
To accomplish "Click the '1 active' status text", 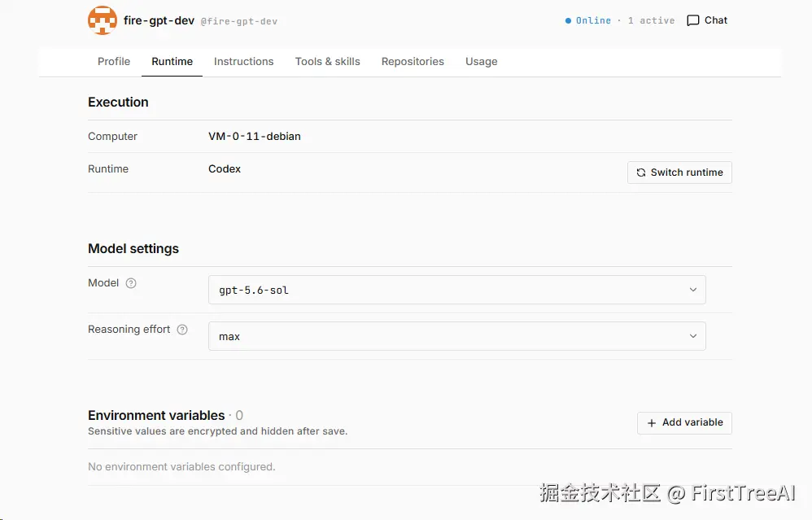I will (x=651, y=20).
